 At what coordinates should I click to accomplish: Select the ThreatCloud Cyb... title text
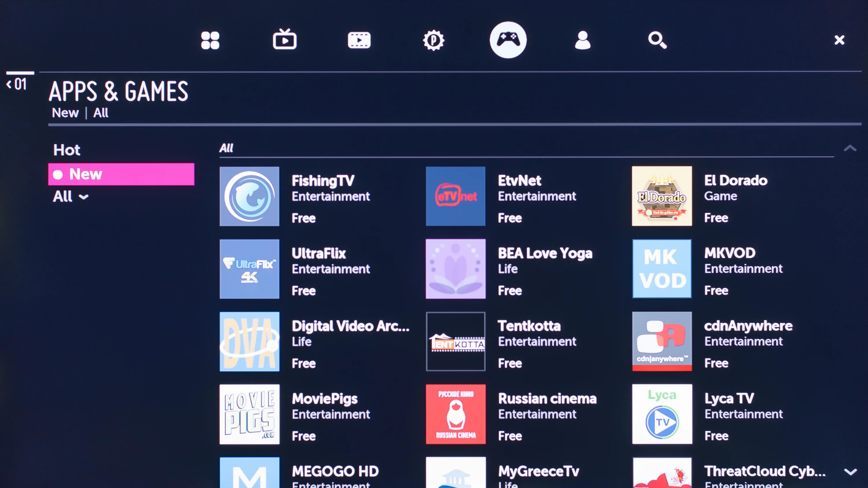(765, 472)
